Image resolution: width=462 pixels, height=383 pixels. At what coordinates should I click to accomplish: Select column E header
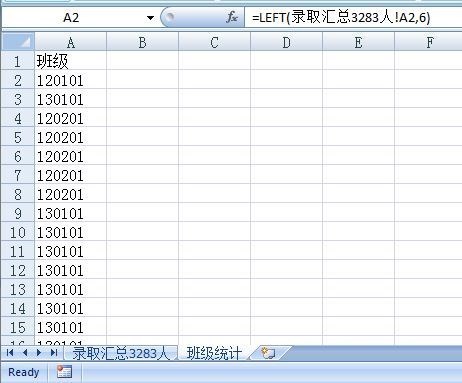(358, 42)
